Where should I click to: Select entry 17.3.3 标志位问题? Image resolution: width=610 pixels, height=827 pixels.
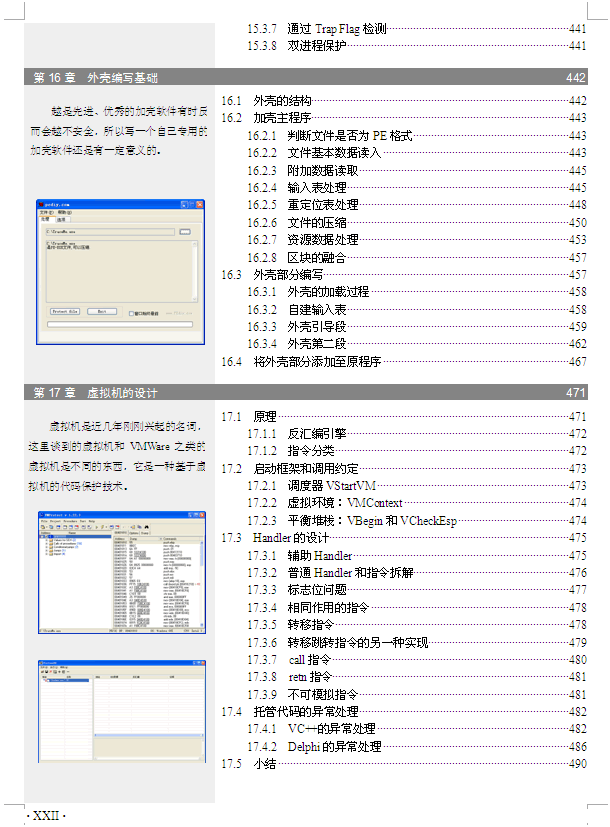click(417, 589)
